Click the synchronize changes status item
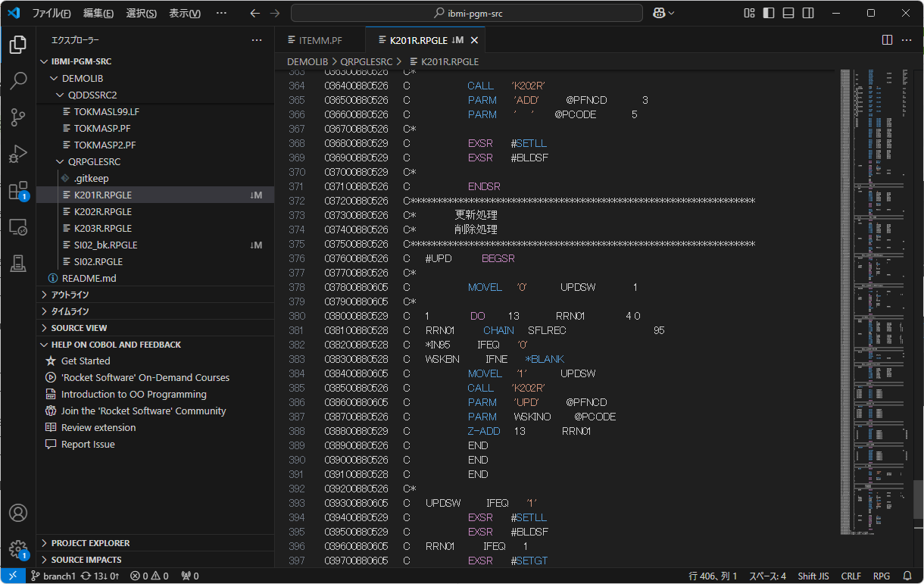 point(101,576)
